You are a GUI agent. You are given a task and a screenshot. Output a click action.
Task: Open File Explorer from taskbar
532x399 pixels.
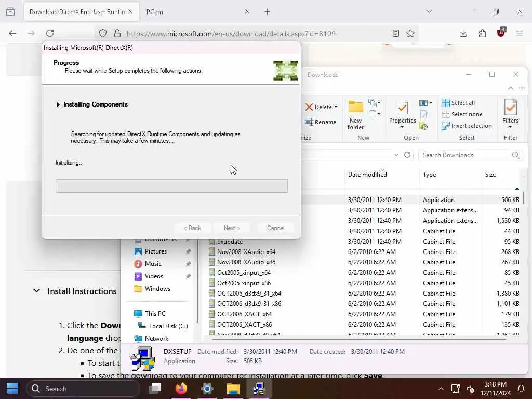(233, 389)
